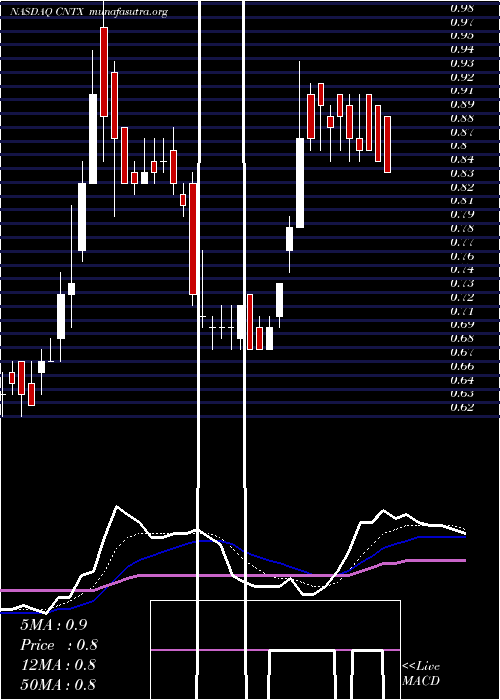Click the 0.92 price axis label
The height and width of the screenshot is (700, 500).
462,77
